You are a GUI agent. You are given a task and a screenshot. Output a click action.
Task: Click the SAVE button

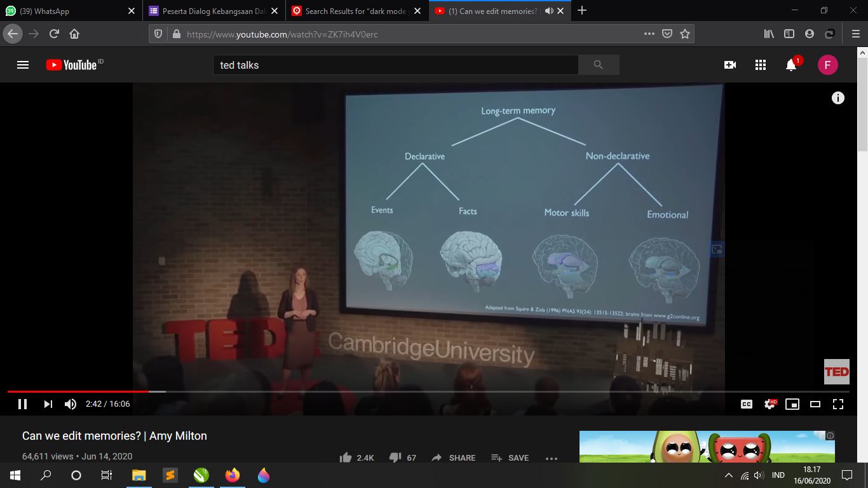[x=510, y=457]
